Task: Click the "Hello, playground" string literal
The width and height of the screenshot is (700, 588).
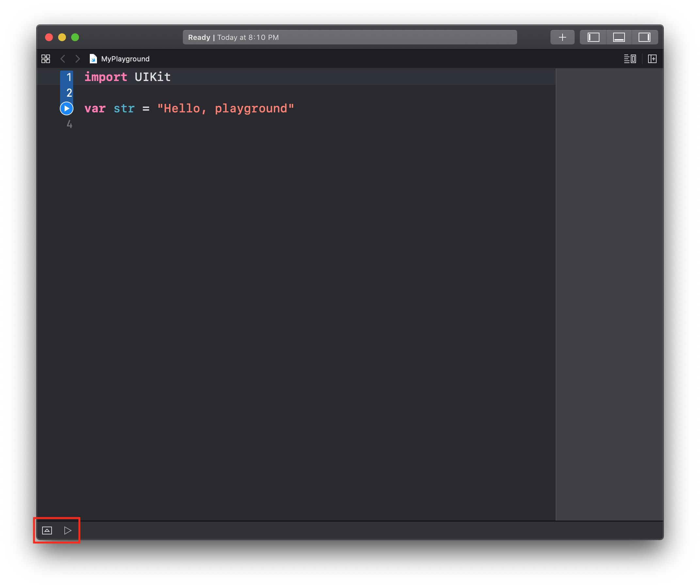Action: point(225,109)
